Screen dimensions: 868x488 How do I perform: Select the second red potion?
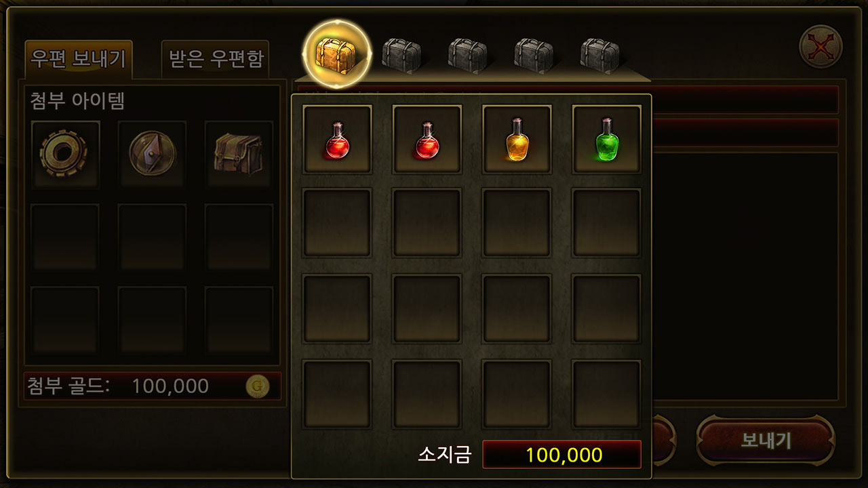427,139
